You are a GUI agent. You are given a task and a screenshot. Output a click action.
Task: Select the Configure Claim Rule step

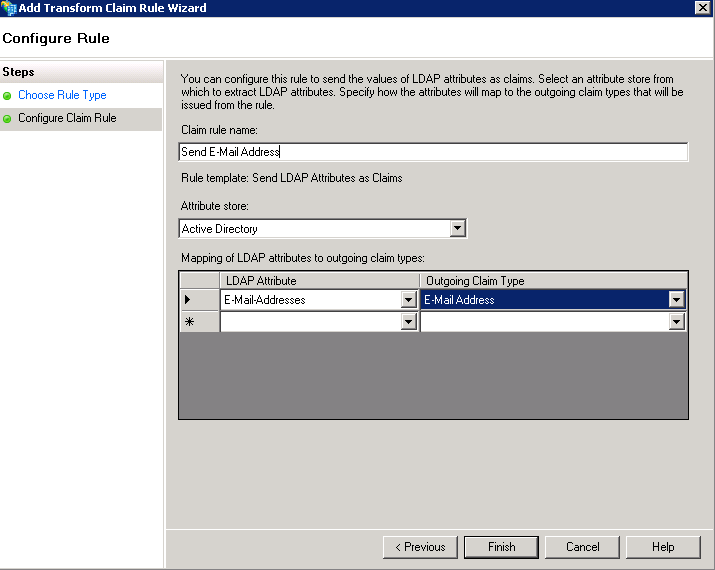(67, 119)
